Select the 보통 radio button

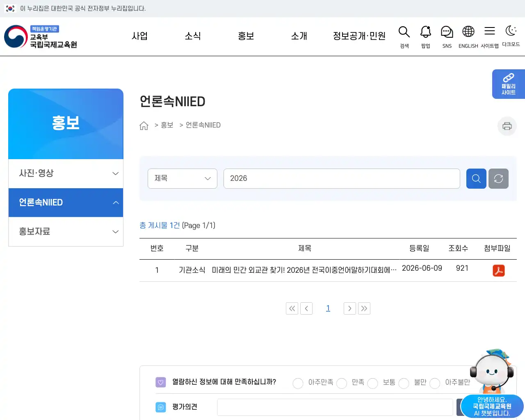click(x=373, y=383)
